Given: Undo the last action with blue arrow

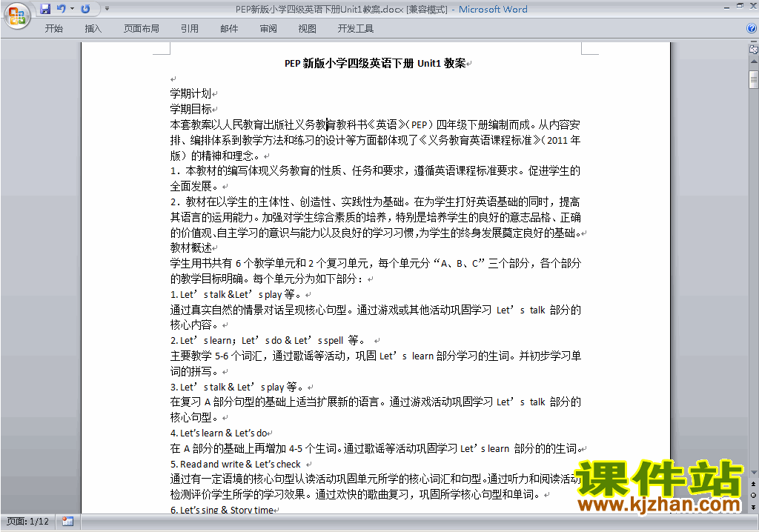Looking at the screenshot, I should point(61,9).
